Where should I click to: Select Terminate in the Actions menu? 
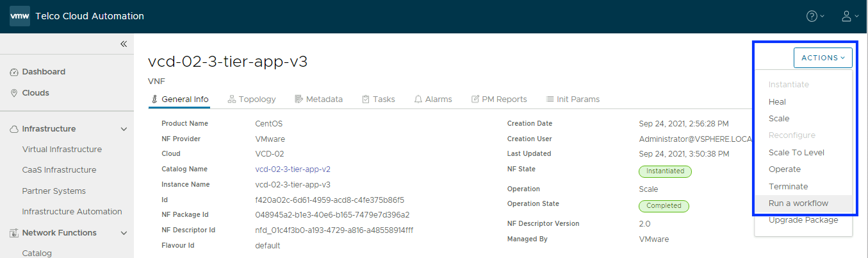tap(788, 187)
